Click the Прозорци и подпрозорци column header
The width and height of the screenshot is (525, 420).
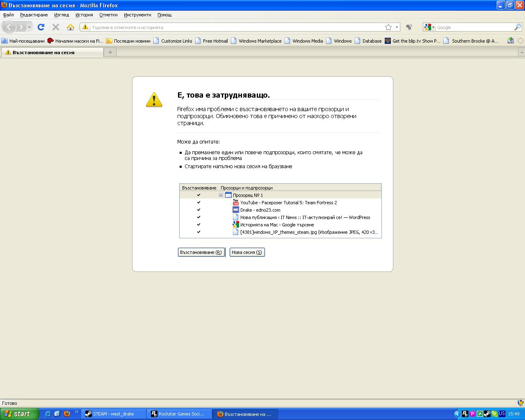(299, 187)
